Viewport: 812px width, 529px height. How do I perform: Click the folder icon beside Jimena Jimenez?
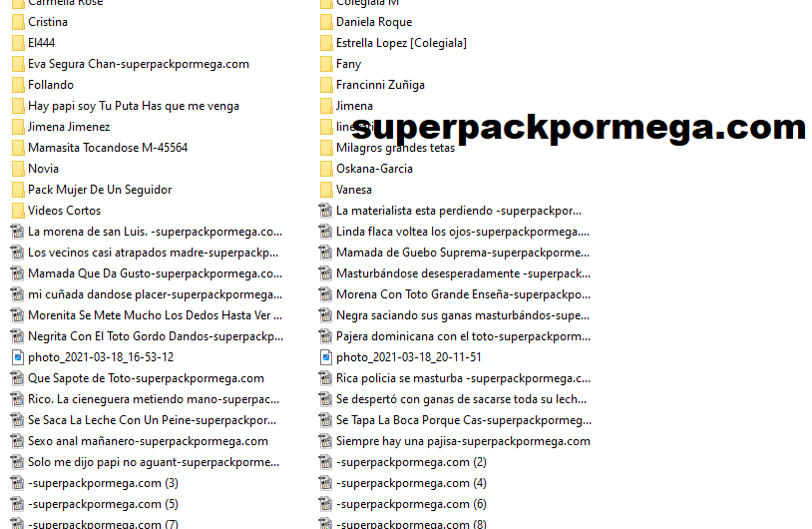tap(18, 127)
